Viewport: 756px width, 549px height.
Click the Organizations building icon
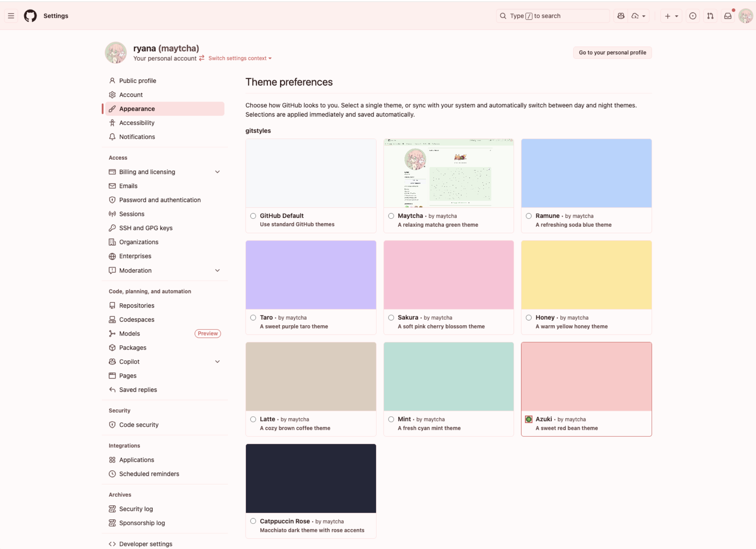112,242
